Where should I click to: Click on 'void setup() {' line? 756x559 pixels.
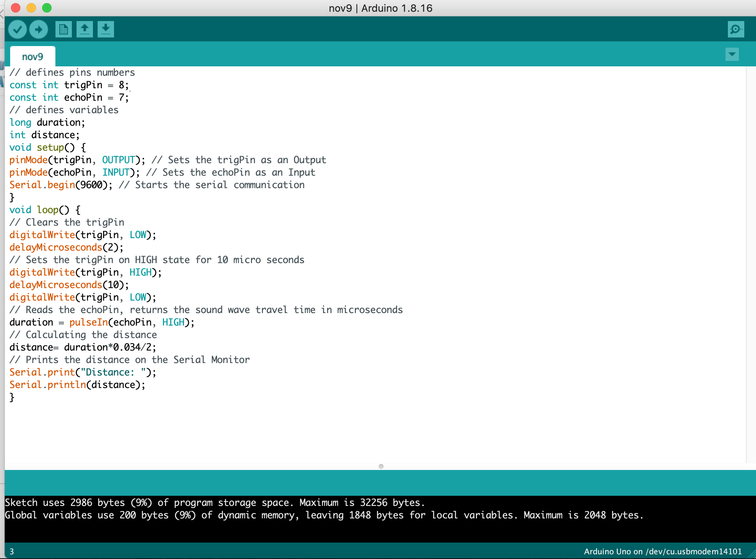(48, 148)
